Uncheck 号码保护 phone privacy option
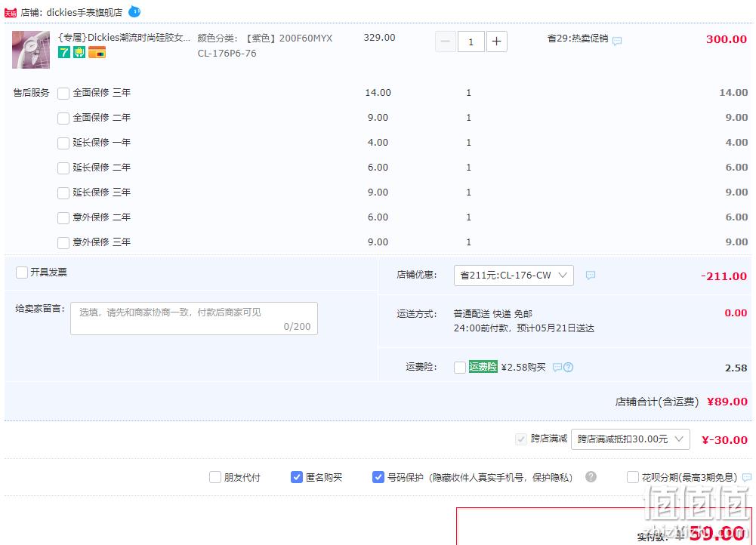The width and height of the screenshot is (756, 545). click(378, 477)
